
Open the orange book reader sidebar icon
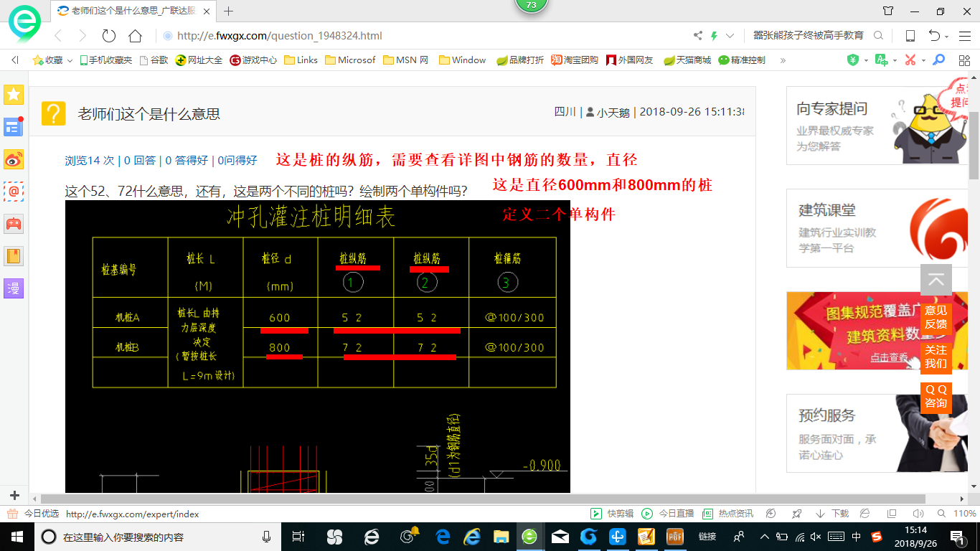(14, 255)
